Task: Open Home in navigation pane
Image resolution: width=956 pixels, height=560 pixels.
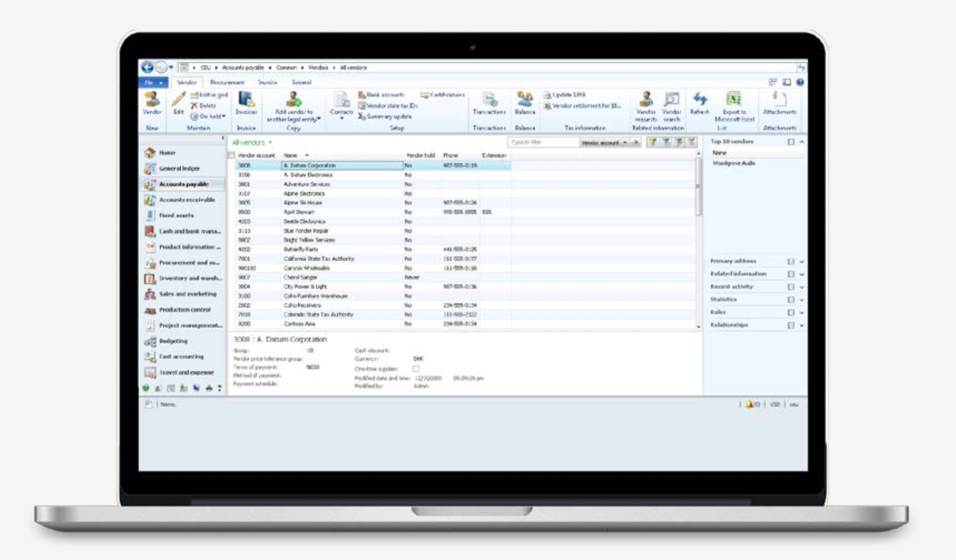Action: tap(182, 153)
